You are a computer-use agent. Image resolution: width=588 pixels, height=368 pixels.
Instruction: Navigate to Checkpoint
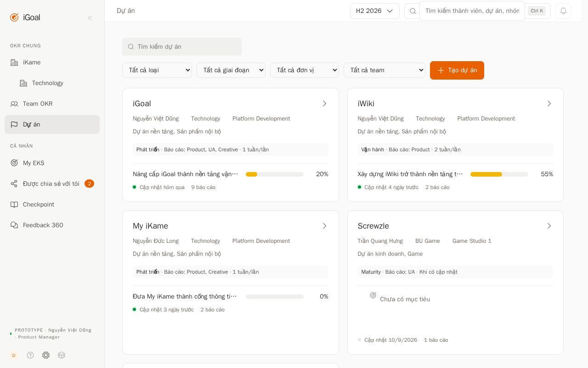(52, 204)
